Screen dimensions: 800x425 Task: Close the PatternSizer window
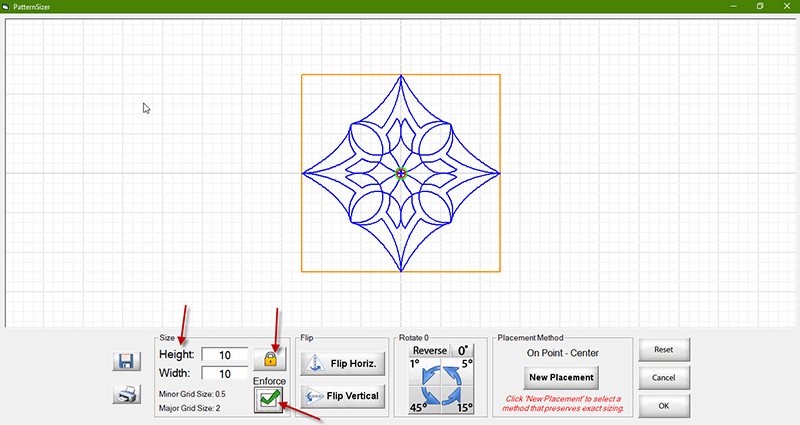pos(787,6)
